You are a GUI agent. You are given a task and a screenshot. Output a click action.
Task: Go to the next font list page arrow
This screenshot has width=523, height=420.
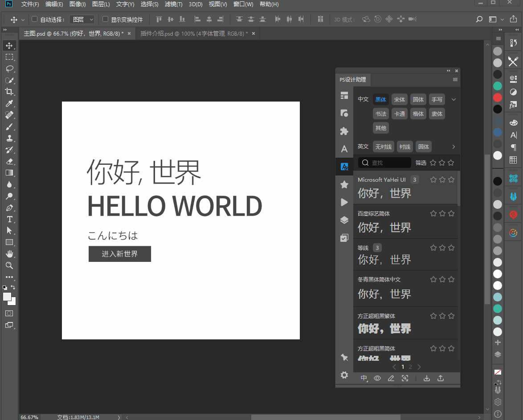tap(419, 367)
